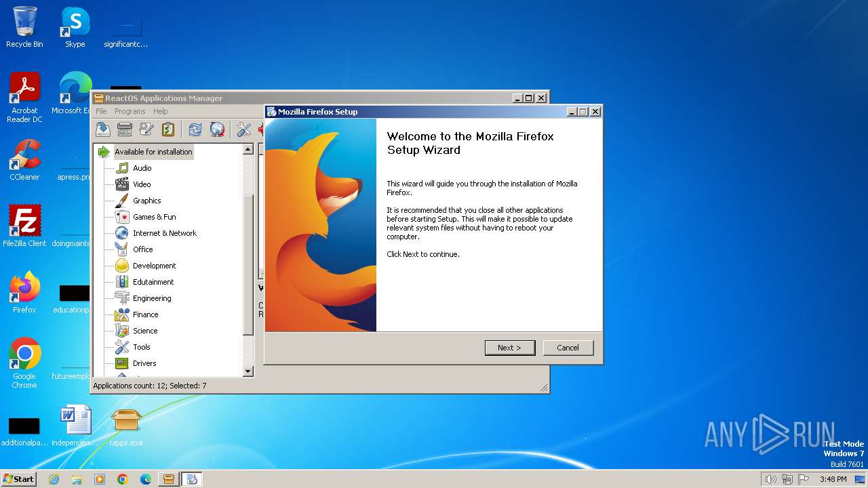Click the category tree scroll up arrow

pos(248,149)
